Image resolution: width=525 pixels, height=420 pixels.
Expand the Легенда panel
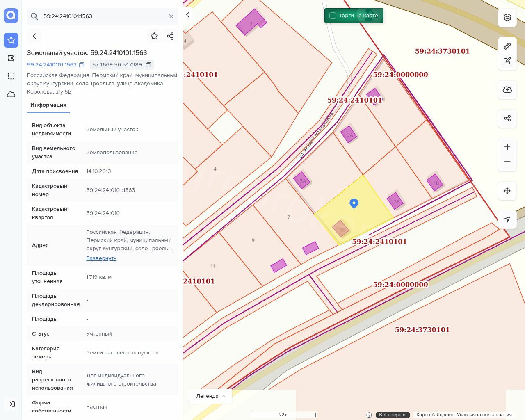point(211,396)
